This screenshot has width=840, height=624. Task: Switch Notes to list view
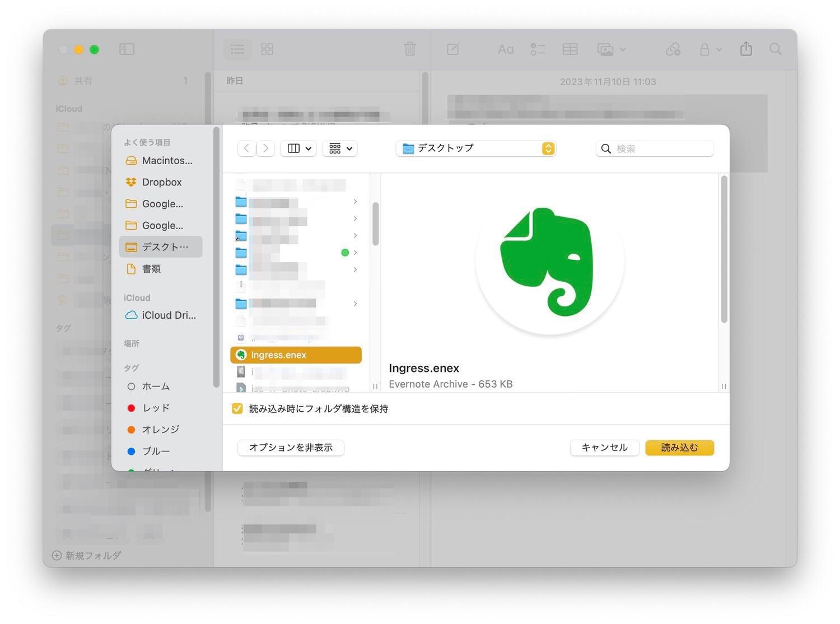[x=237, y=49]
